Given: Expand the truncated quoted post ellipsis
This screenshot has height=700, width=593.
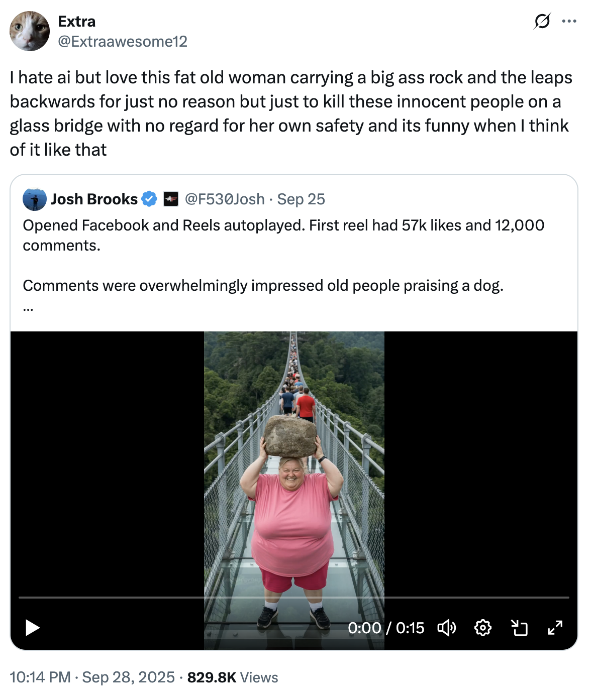Looking at the screenshot, I should 28,308.
